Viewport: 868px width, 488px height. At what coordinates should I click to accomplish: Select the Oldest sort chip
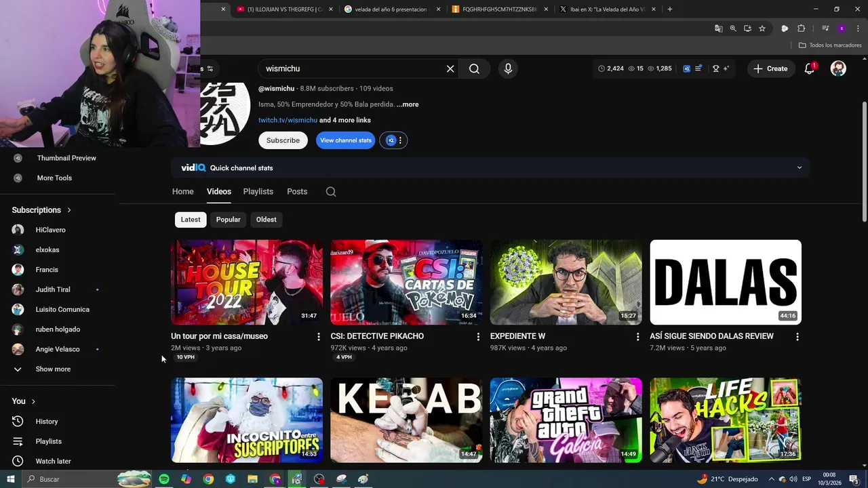tap(266, 220)
